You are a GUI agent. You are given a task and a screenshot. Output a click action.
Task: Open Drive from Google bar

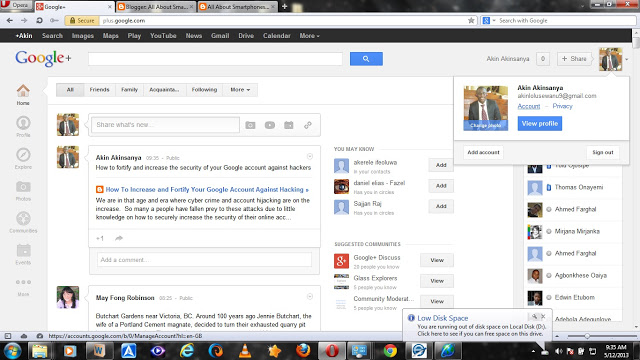click(x=246, y=36)
